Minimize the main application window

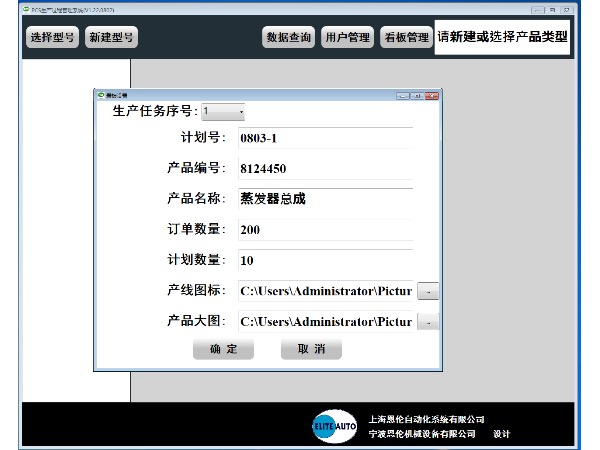538,10
